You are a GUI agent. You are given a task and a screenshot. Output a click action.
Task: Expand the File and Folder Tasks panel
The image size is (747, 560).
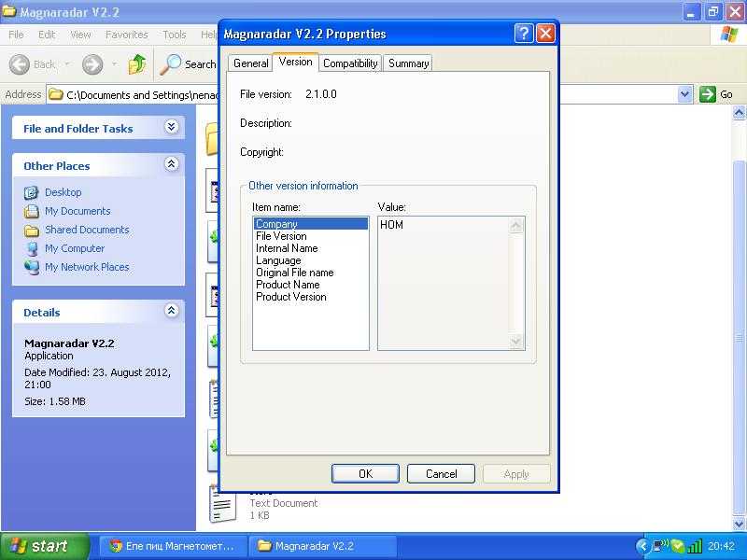tap(172, 127)
